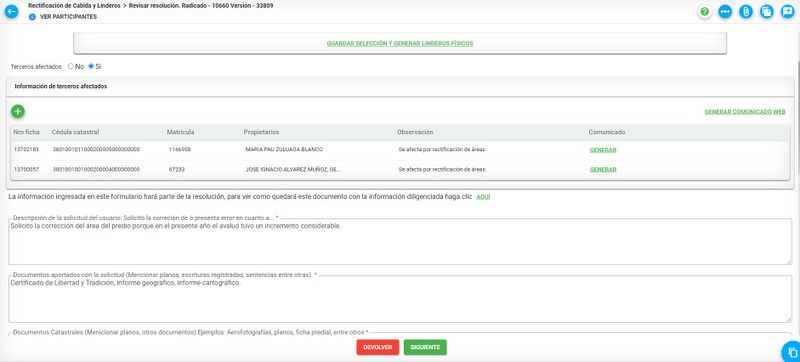Click the Nro ficha column header

tap(27, 132)
